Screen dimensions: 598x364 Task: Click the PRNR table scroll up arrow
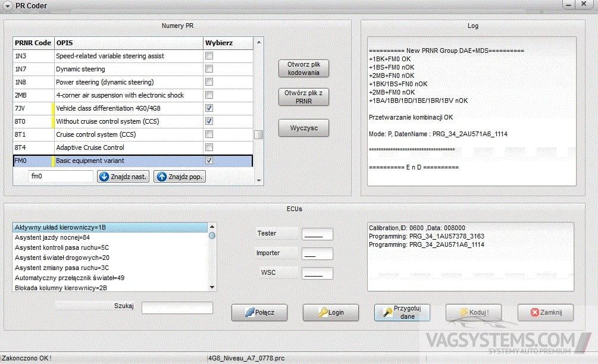[259, 42]
